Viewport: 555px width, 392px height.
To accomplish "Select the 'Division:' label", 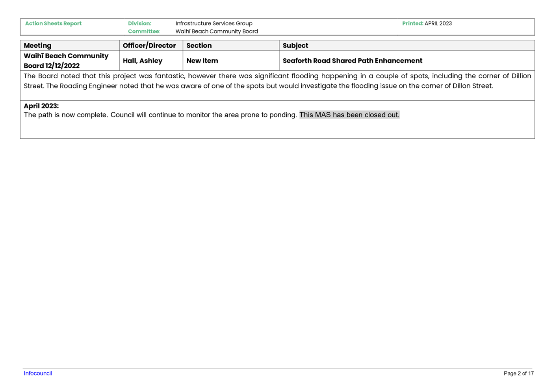I will [139, 24].
